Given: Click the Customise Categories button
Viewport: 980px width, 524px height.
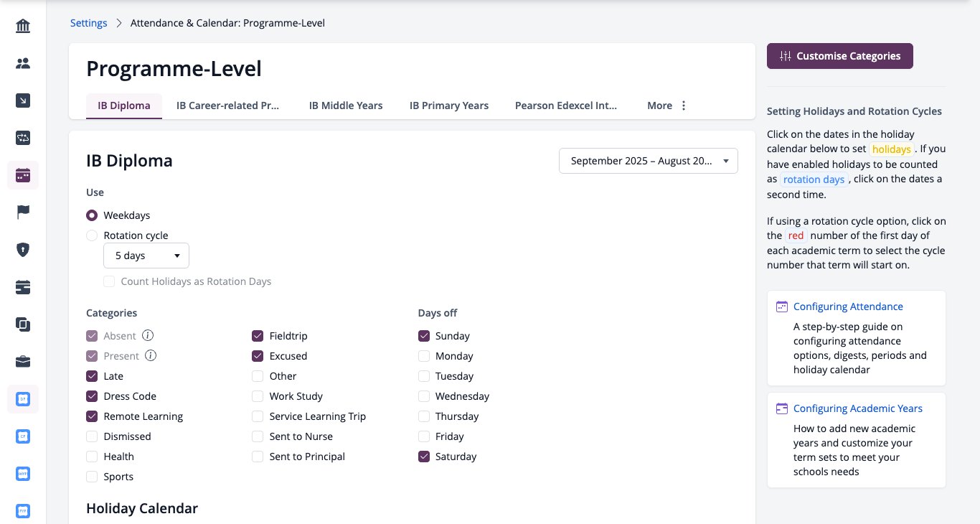Looking at the screenshot, I should [840, 56].
